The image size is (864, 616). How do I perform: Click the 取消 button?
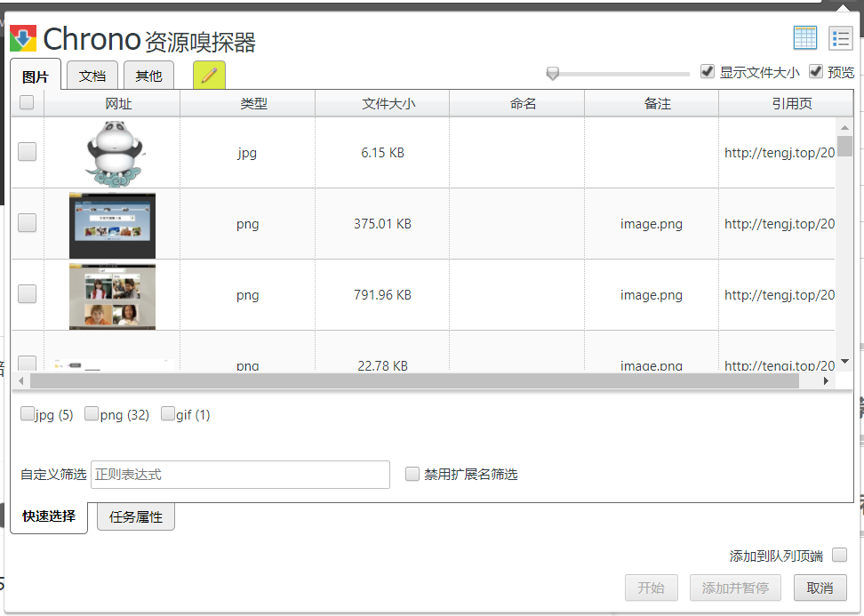click(x=820, y=588)
